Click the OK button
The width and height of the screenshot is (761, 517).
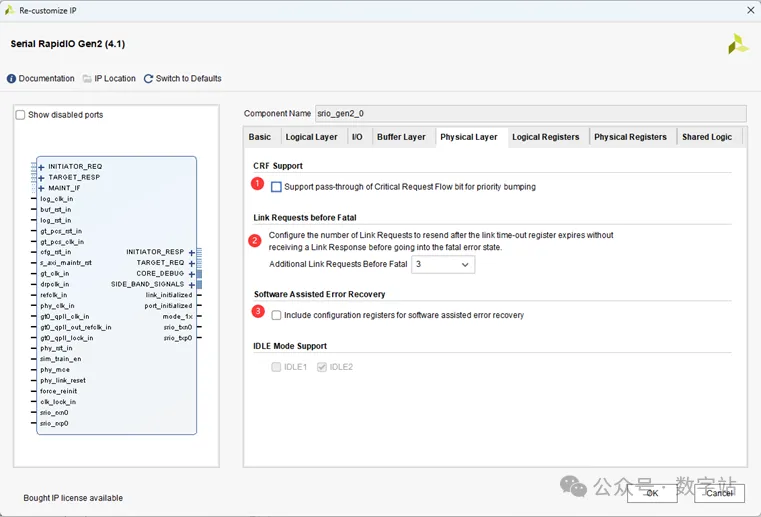(652, 493)
